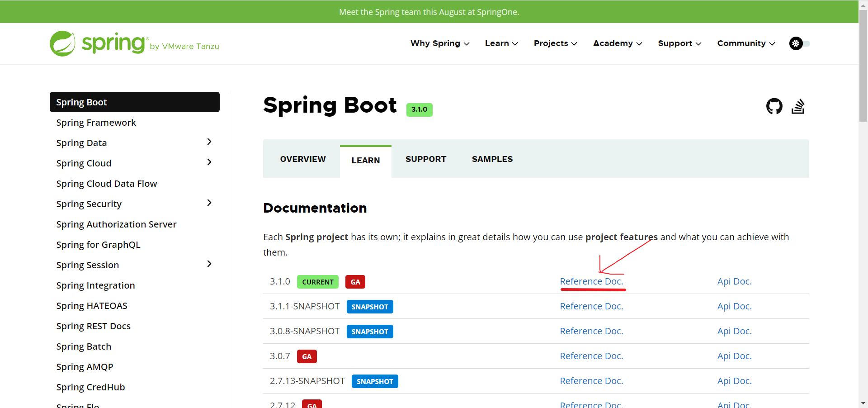Expand the Spring Security submenu chevron

tap(209, 203)
